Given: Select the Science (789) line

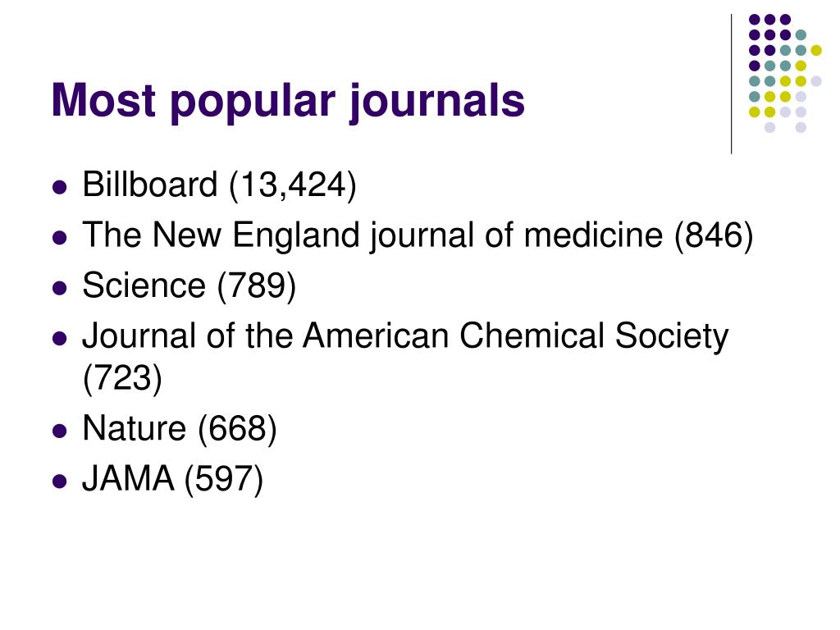Looking at the screenshot, I should 189,285.
